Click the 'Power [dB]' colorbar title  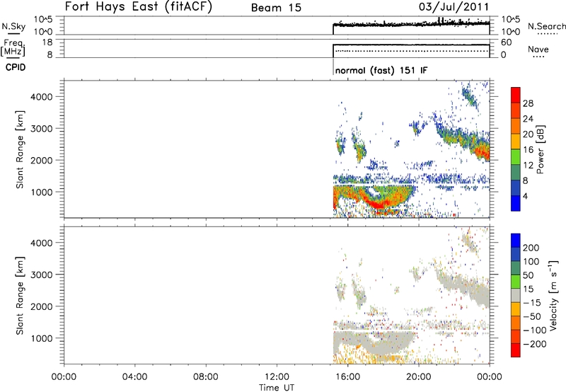(540, 149)
